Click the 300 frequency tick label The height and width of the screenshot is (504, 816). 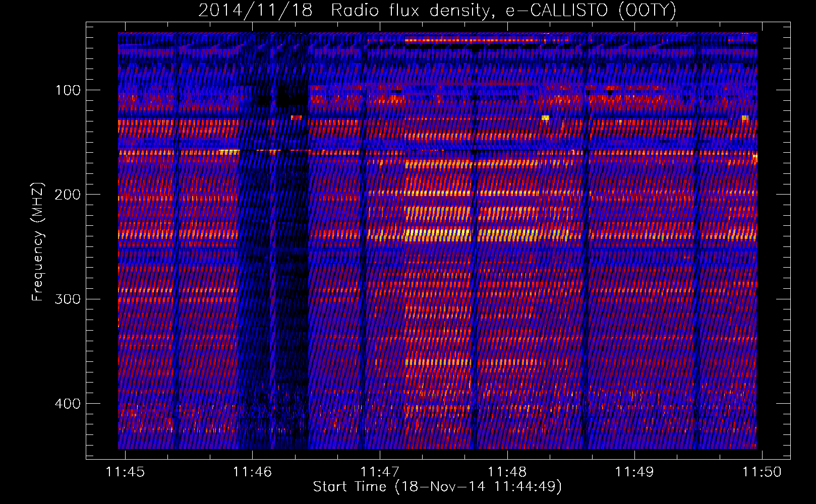(x=68, y=299)
